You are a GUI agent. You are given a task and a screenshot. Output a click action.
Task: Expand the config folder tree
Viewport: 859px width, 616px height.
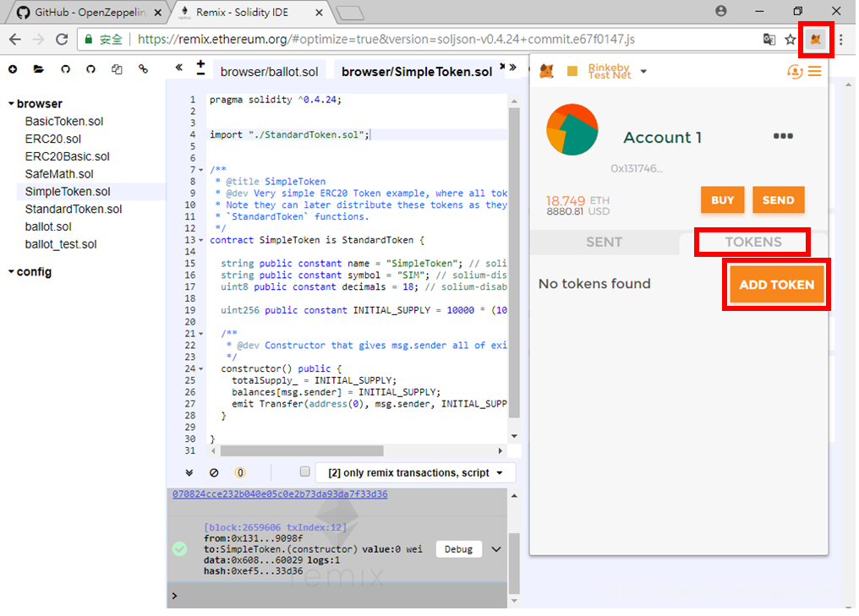tap(11, 271)
